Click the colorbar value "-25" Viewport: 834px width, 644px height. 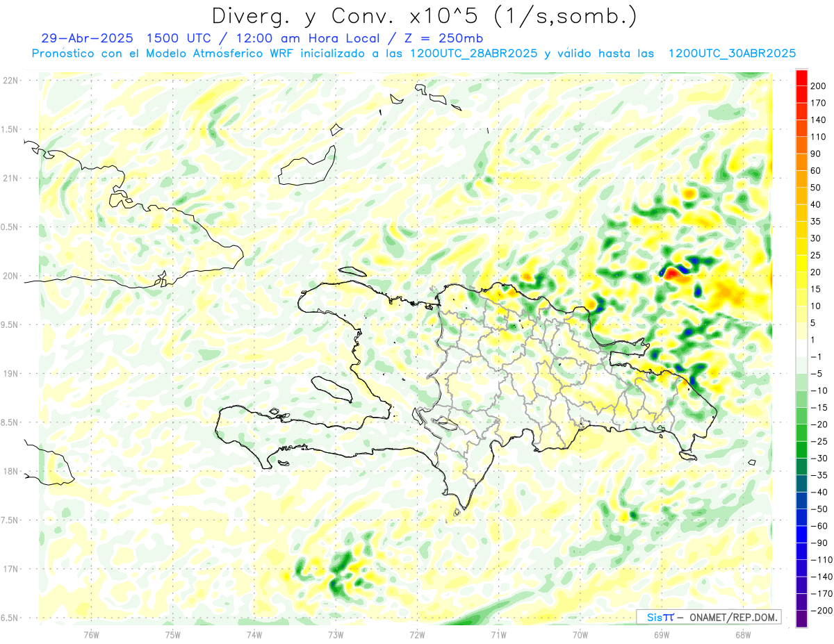(819, 441)
